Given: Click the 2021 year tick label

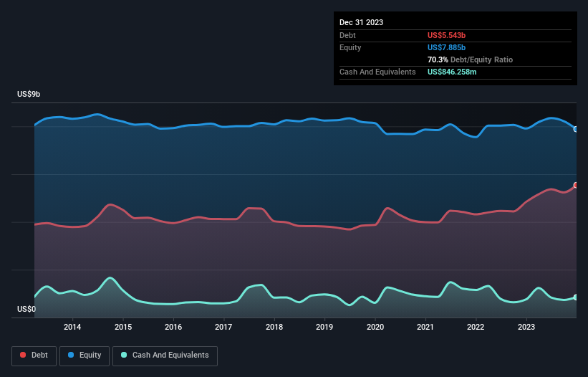Looking at the screenshot, I should pyautogui.click(x=425, y=328).
